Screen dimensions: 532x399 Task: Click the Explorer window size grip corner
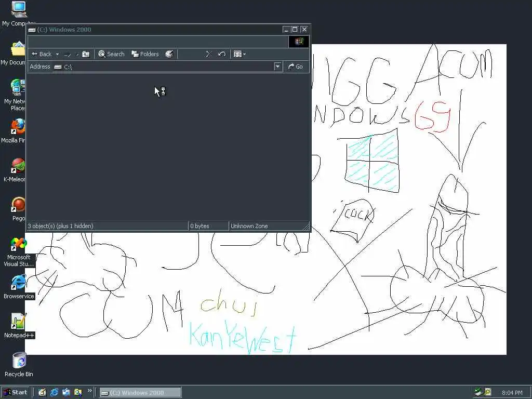307,228
